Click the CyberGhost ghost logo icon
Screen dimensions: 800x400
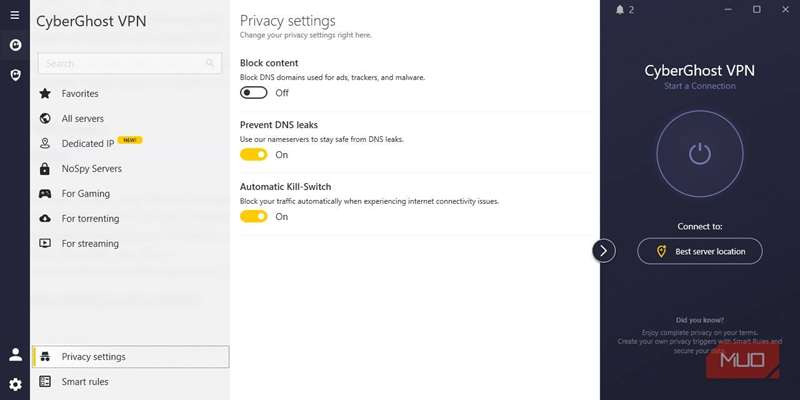(15, 45)
